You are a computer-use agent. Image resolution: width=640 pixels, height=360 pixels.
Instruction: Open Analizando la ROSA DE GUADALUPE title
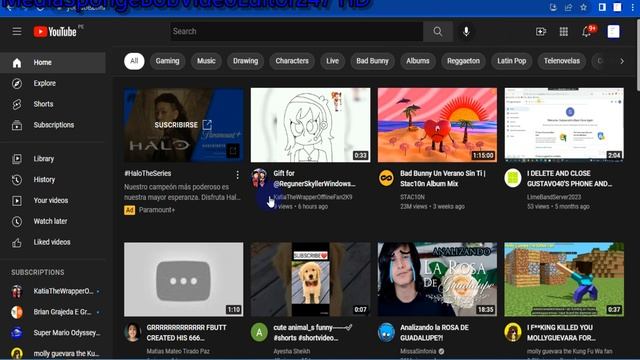click(x=434, y=333)
